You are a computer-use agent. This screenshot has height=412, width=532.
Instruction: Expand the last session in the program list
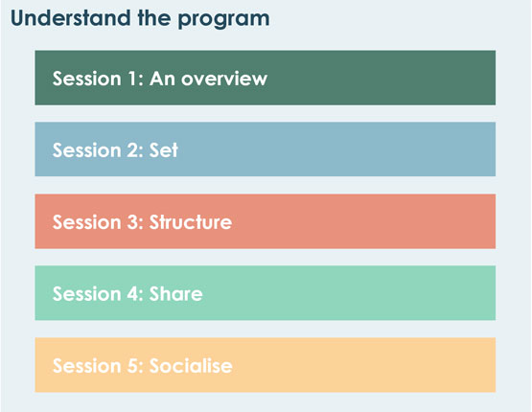pos(265,365)
